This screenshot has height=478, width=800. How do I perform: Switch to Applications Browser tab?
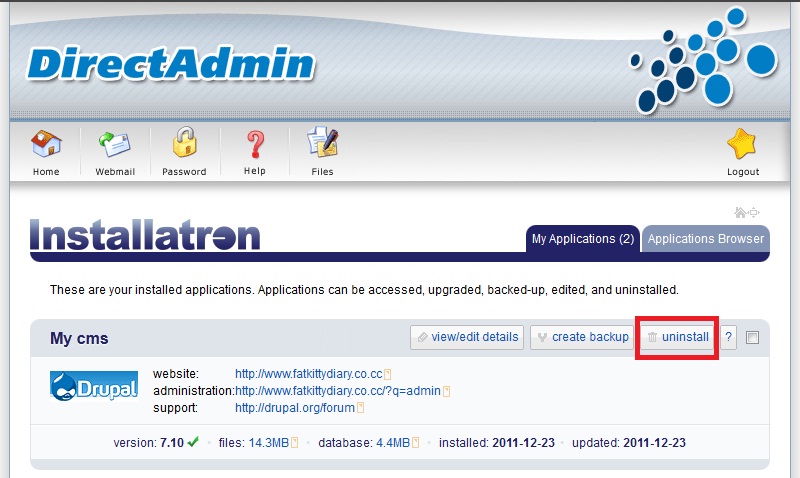[x=706, y=239]
